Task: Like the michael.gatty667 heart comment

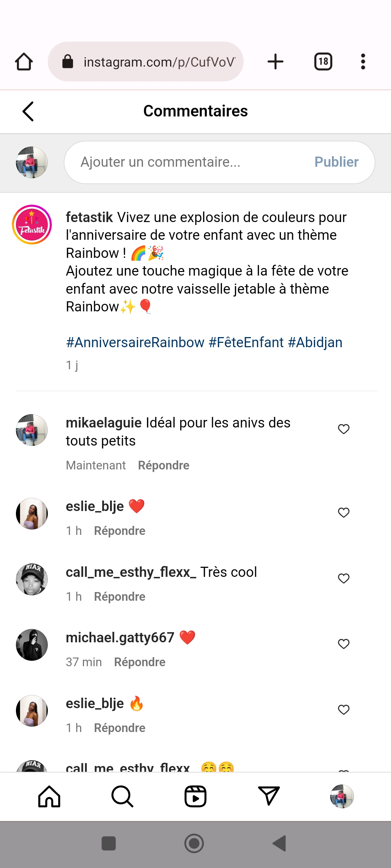Action: click(x=344, y=644)
